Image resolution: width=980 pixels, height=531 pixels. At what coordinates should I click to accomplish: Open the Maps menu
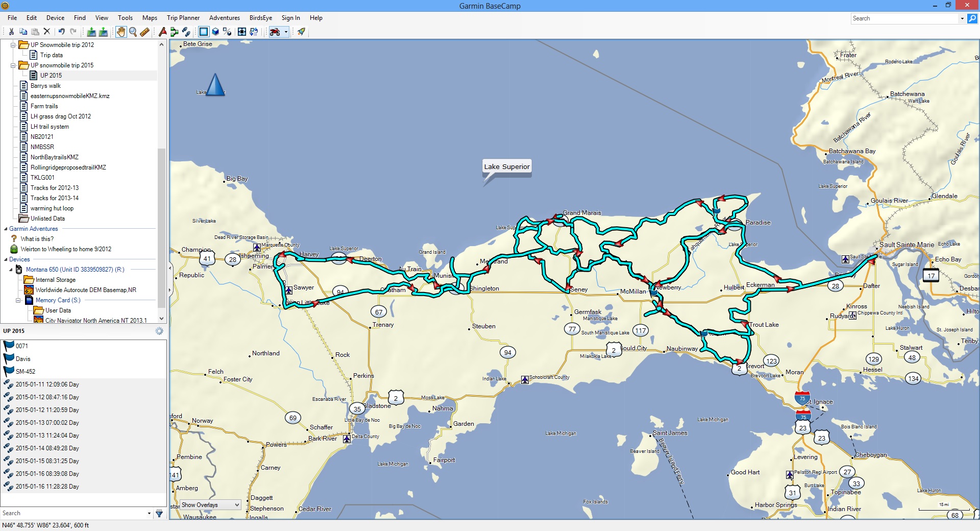150,17
